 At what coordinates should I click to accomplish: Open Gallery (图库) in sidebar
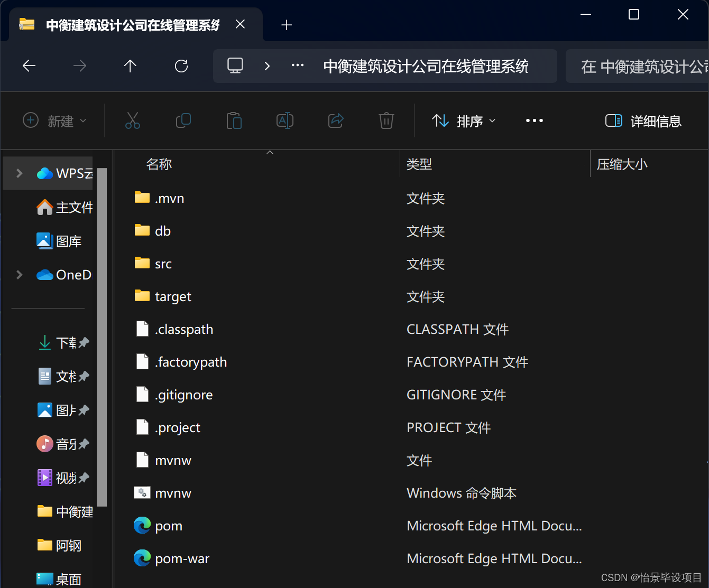[x=59, y=241]
